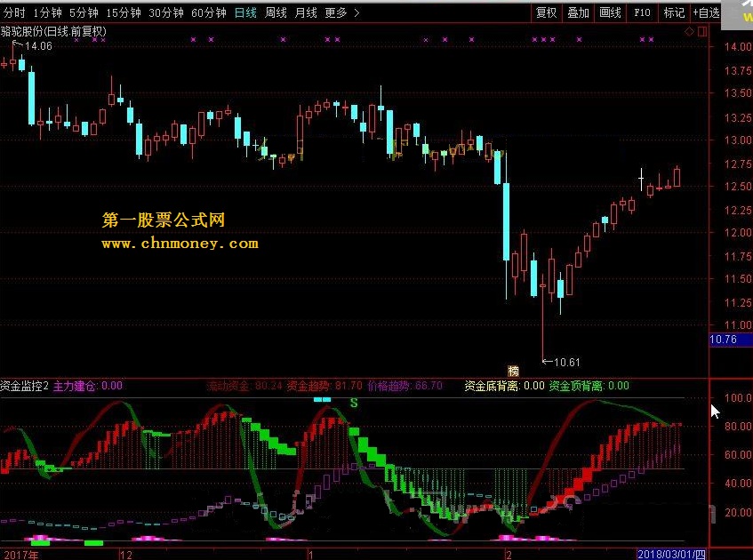Select the 15分钟 period tab
753x560 pixels.
coord(124,13)
